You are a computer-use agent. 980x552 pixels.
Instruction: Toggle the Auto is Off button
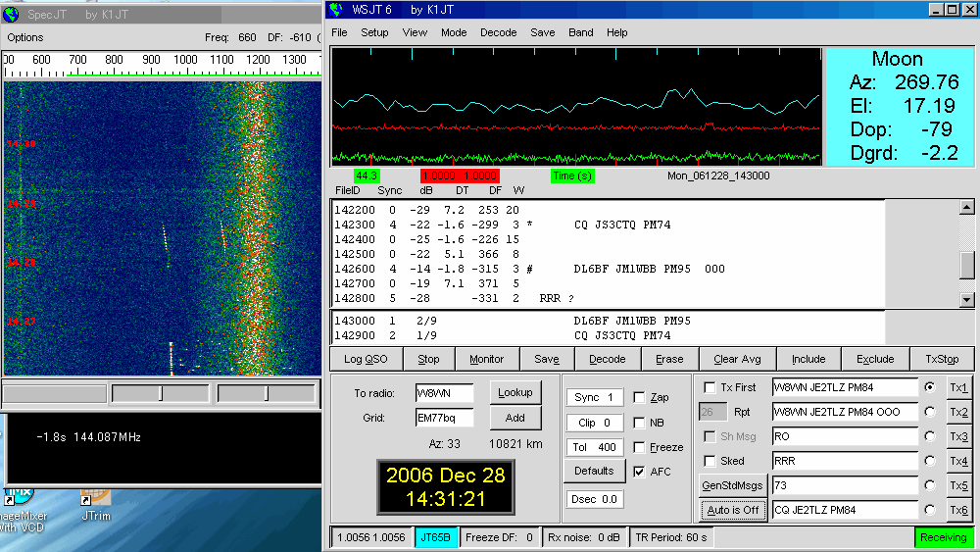(x=732, y=510)
